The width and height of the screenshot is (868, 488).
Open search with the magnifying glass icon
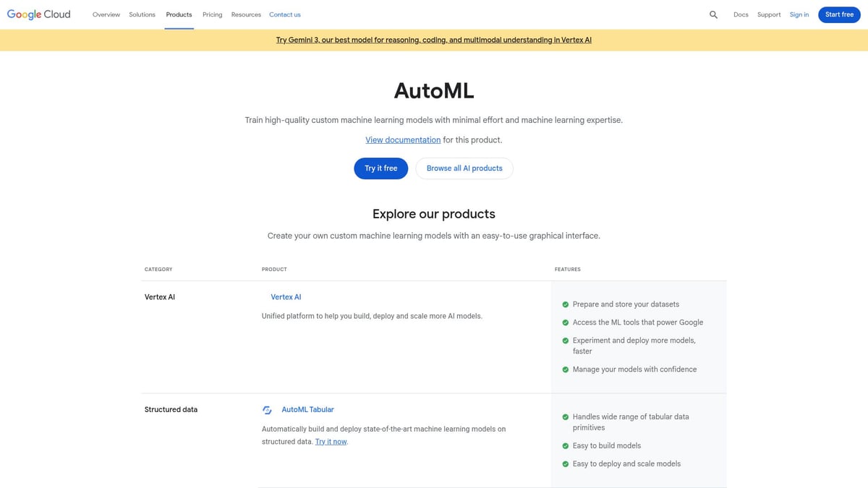(x=713, y=14)
